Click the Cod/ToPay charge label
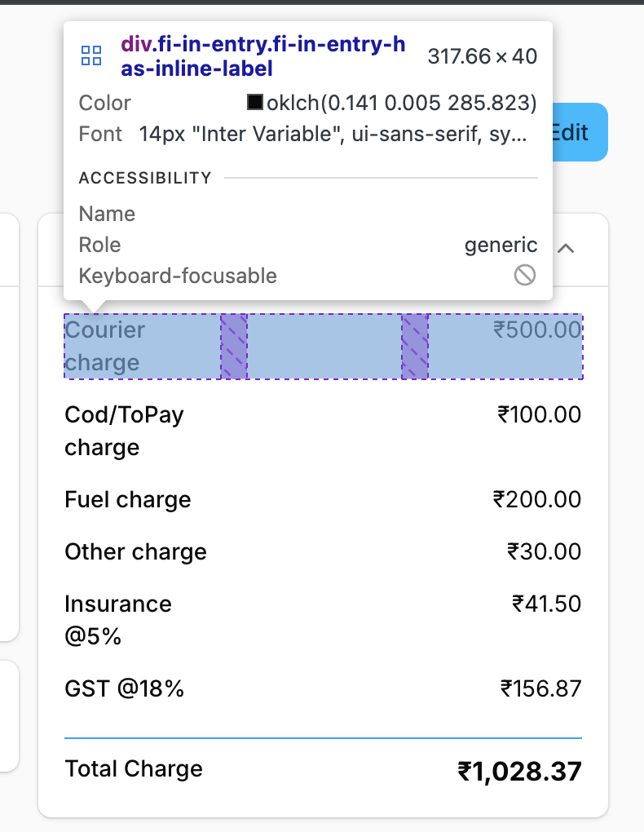Screen dimensions: 644x832 (x=124, y=431)
